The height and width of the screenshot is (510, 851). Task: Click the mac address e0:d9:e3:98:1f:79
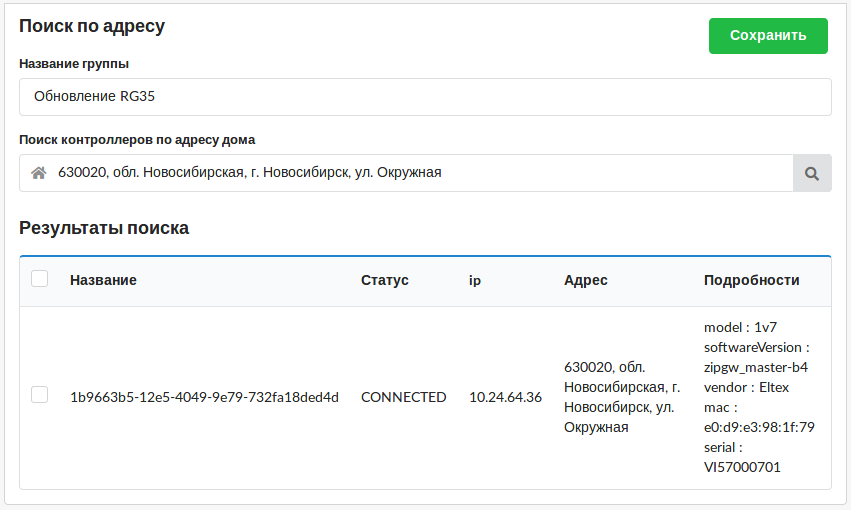point(759,427)
